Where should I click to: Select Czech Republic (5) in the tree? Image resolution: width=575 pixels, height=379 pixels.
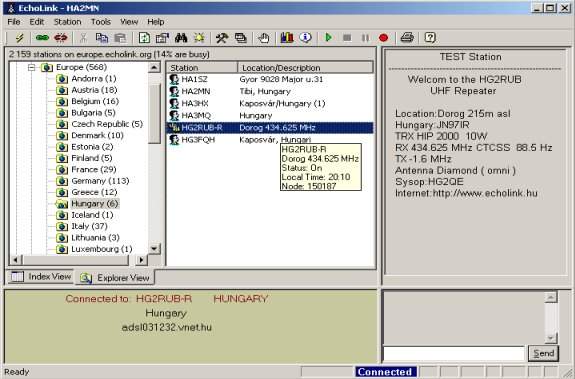107,124
